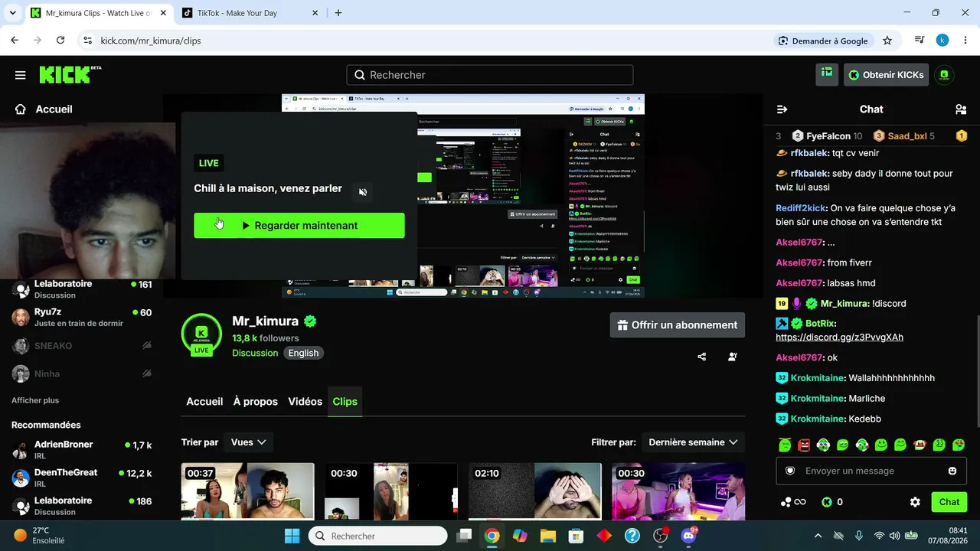This screenshot has width=980, height=551.
Task: Open Copilot from the taskbar
Action: point(520,536)
